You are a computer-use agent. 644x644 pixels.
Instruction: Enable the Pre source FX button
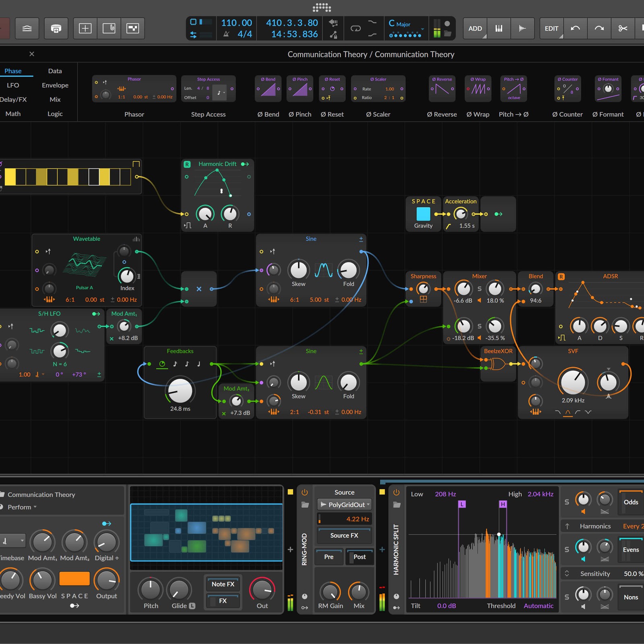pyautogui.click(x=329, y=557)
